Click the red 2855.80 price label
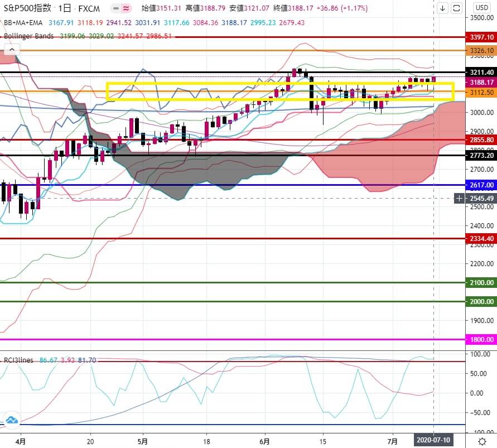The height and width of the screenshot is (448, 497). pos(481,140)
